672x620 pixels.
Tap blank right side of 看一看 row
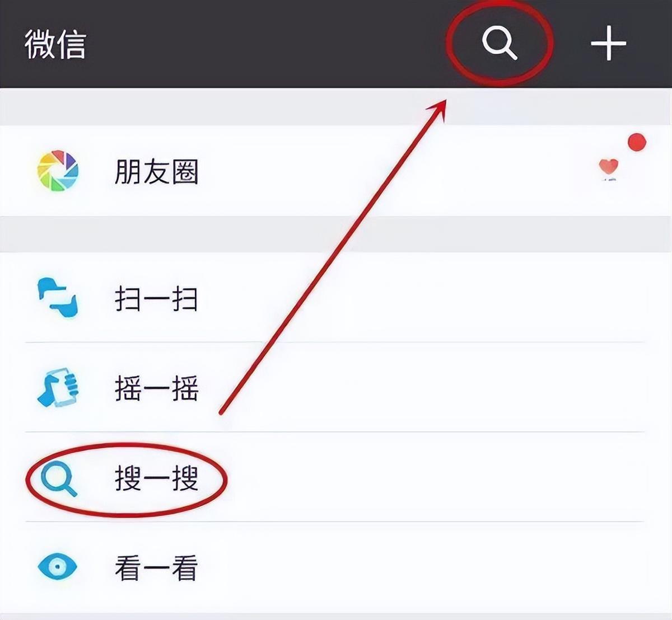coord(448,567)
